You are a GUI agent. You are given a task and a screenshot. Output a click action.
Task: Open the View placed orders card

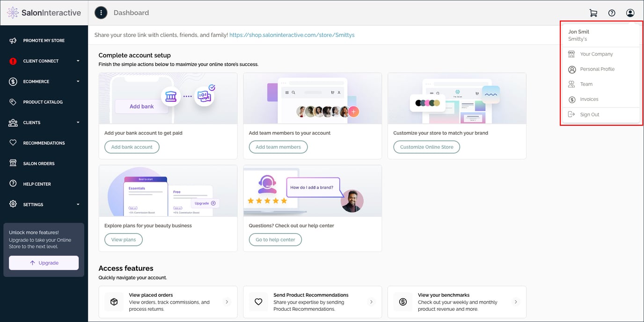(x=168, y=302)
